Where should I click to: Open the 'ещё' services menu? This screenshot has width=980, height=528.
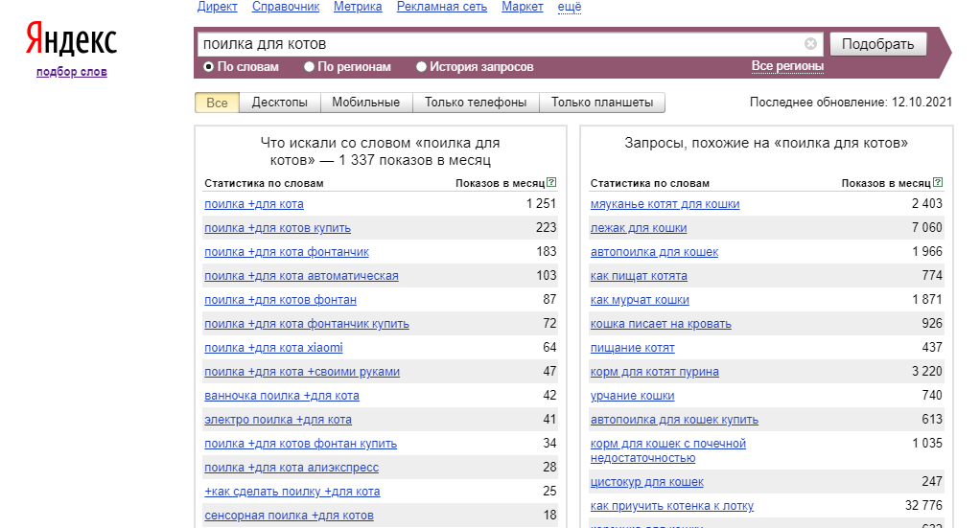(570, 7)
